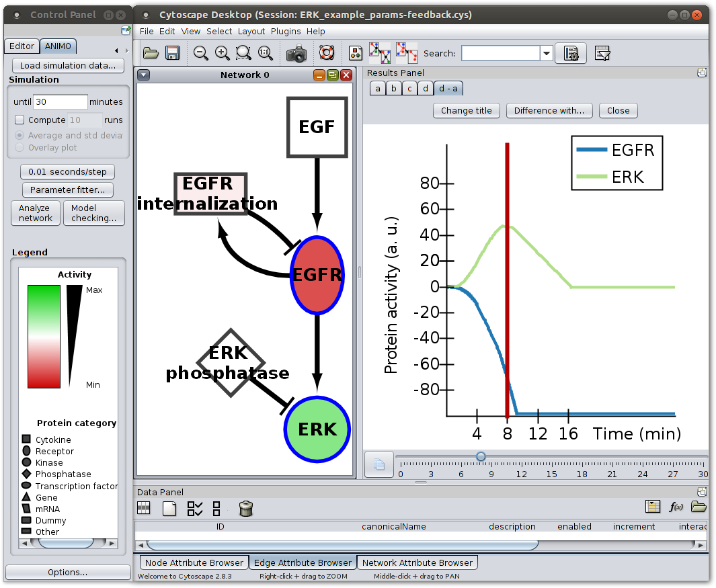This screenshot has width=716, height=588.
Task: Open the Plugins menu
Action: click(286, 31)
